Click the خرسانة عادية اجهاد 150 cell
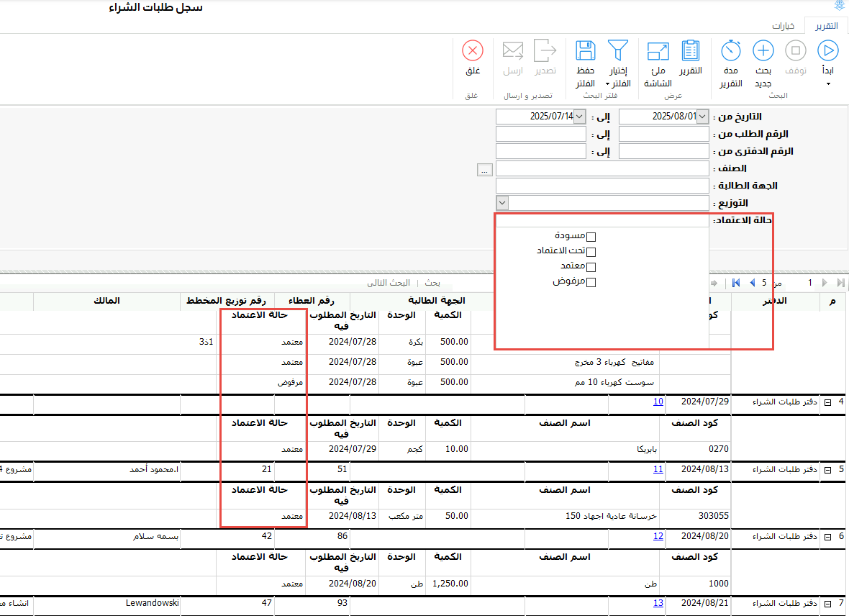Image resolution: width=849 pixels, height=616 pixels. click(611, 516)
